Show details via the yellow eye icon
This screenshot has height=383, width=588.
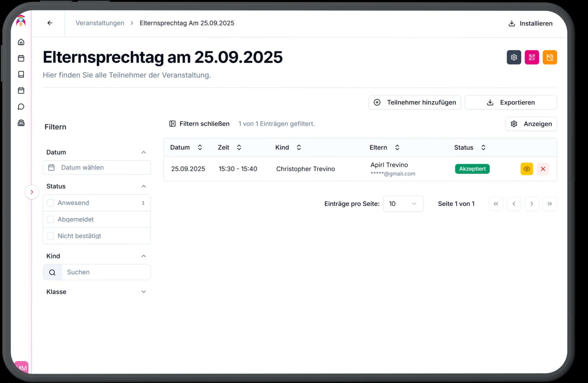point(526,169)
